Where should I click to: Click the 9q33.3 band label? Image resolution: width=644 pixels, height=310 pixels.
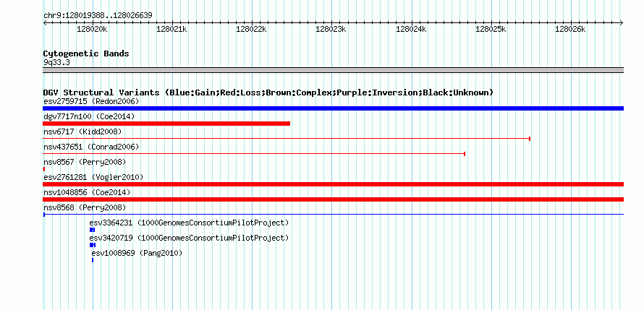click(x=56, y=62)
